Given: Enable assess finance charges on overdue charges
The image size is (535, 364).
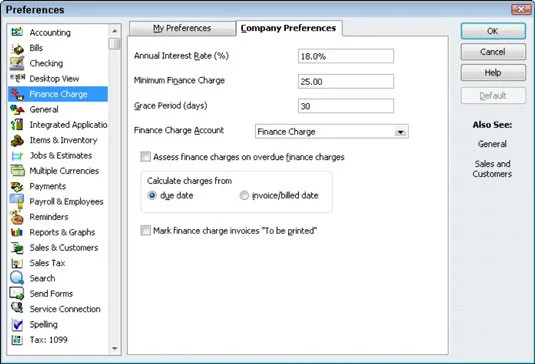Looking at the screenshot, I should [146, 157].
